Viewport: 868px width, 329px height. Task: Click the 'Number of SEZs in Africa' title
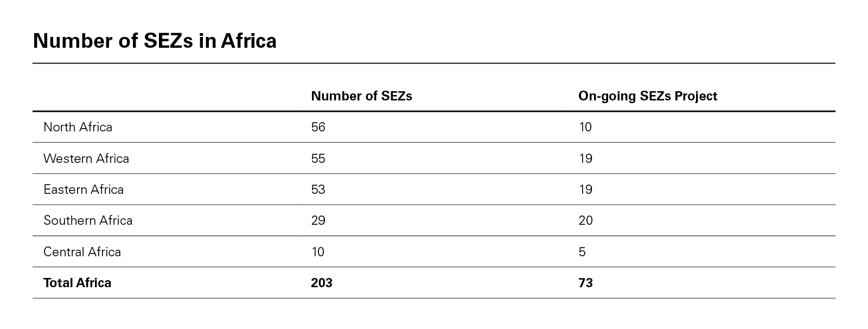155,41
